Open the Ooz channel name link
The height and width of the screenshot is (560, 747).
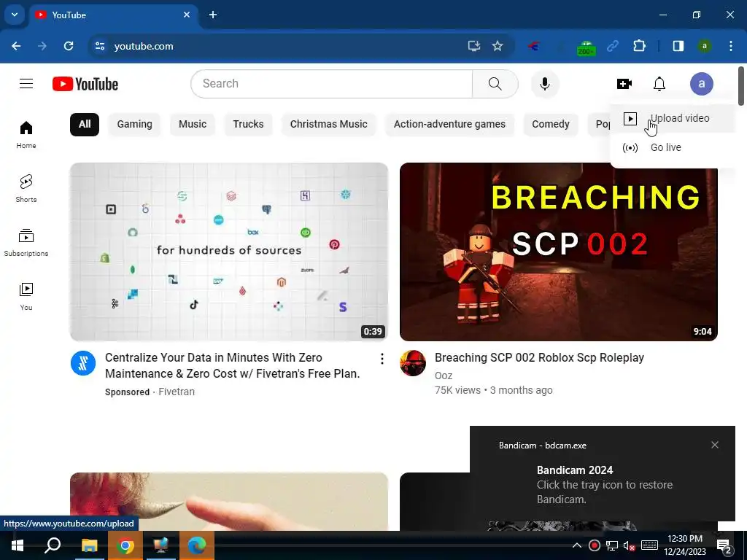coord(444,376)
